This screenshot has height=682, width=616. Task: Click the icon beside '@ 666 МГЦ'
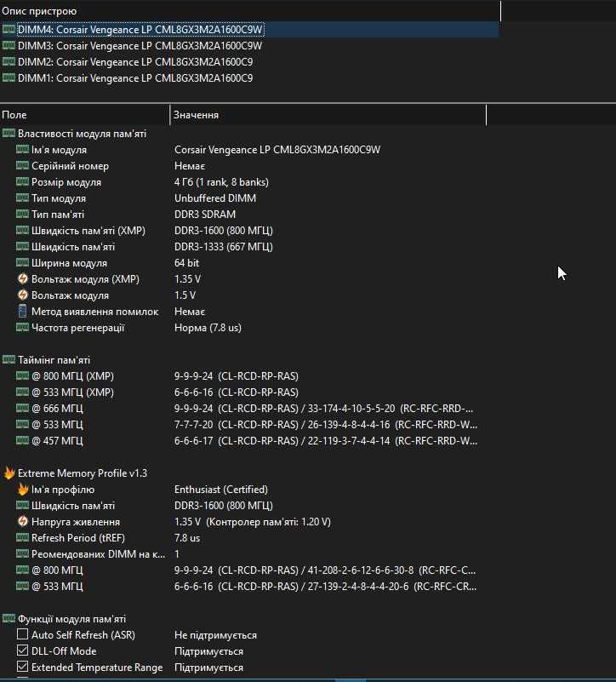click(x=23, y=408)
